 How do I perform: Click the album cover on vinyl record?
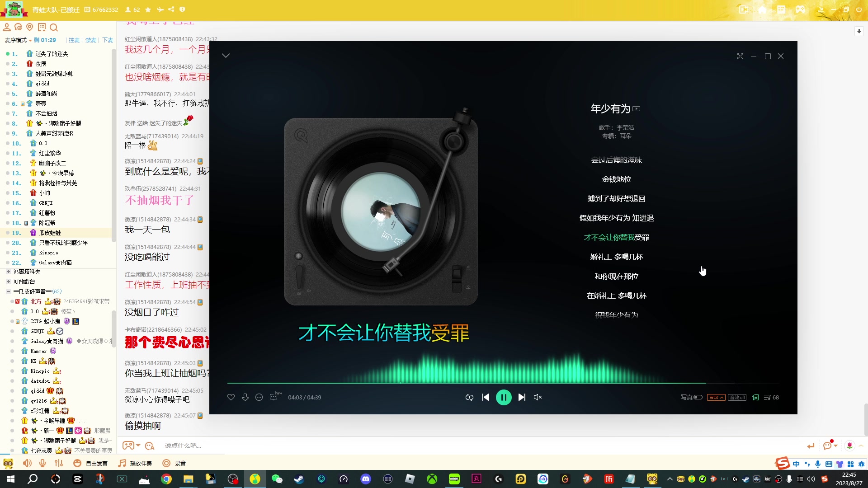[x=381, y=211]
